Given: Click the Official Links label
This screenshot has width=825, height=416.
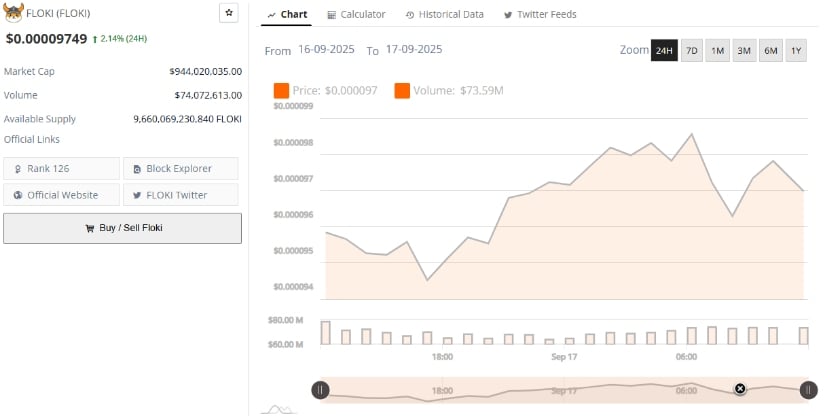Looking at the screenshot, I should pyautogui.click(x=32, y=139).
